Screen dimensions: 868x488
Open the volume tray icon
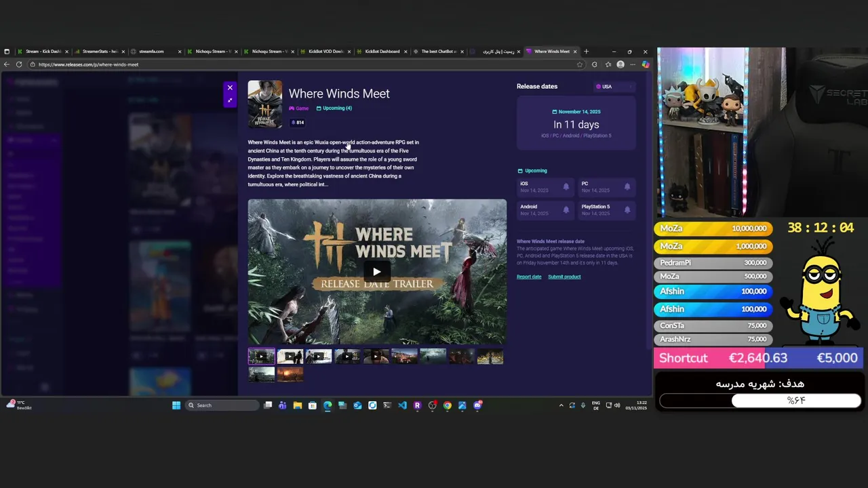617,405
